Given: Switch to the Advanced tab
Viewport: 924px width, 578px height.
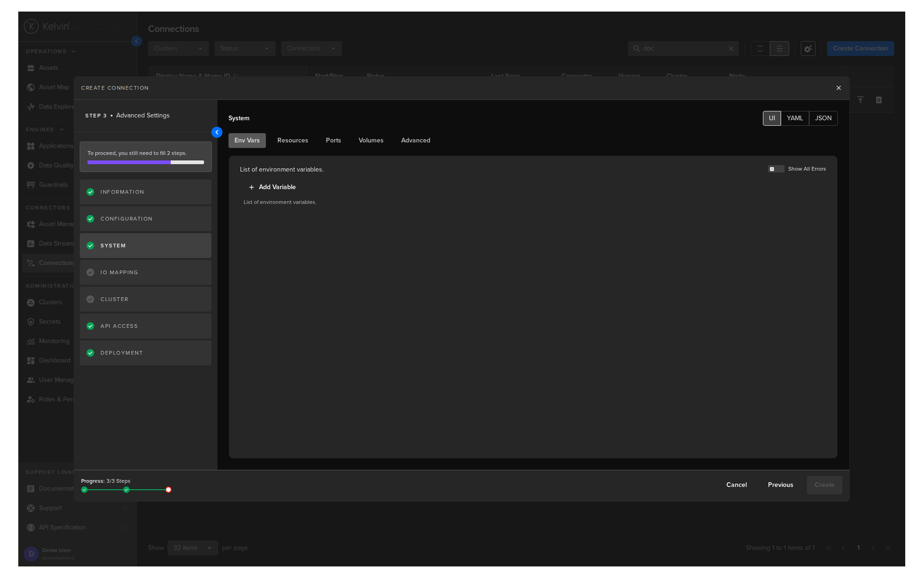Looking at the screenshot, I should (x=415, y=140).
